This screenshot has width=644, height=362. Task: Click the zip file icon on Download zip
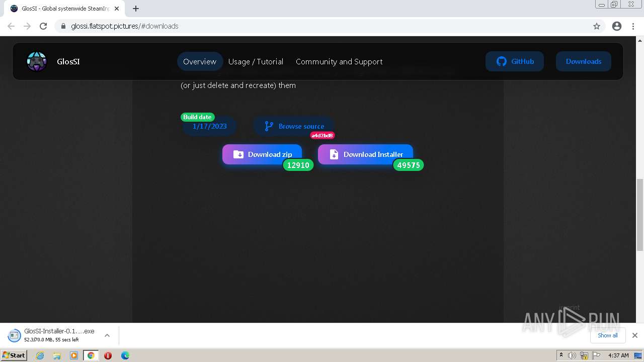(238, 154)
